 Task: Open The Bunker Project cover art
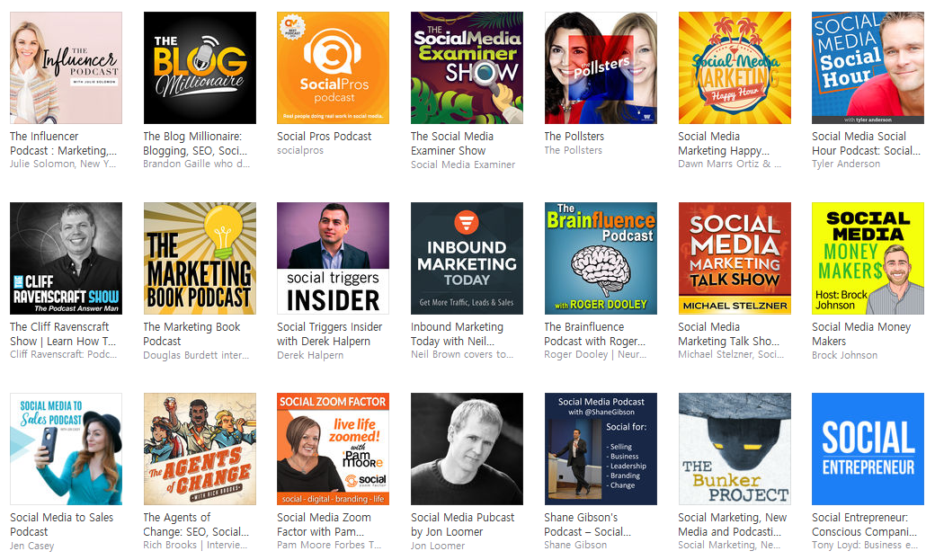pos(735,449)
